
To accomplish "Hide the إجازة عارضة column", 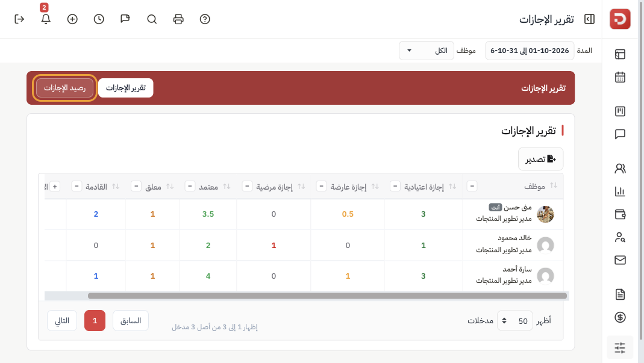I will tap(321, 187).
